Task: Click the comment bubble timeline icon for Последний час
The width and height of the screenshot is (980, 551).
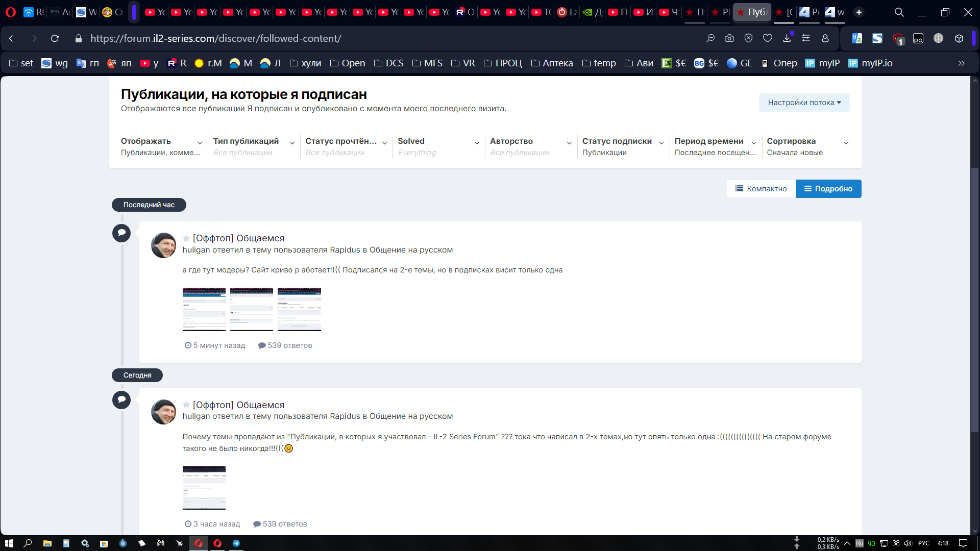Action: tap(121, 233)
